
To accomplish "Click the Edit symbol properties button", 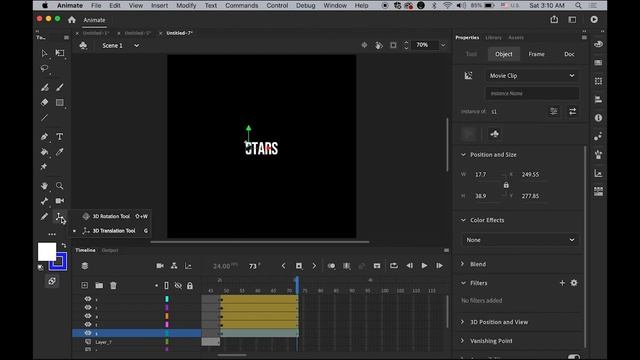I will click(x=553, y=111).
